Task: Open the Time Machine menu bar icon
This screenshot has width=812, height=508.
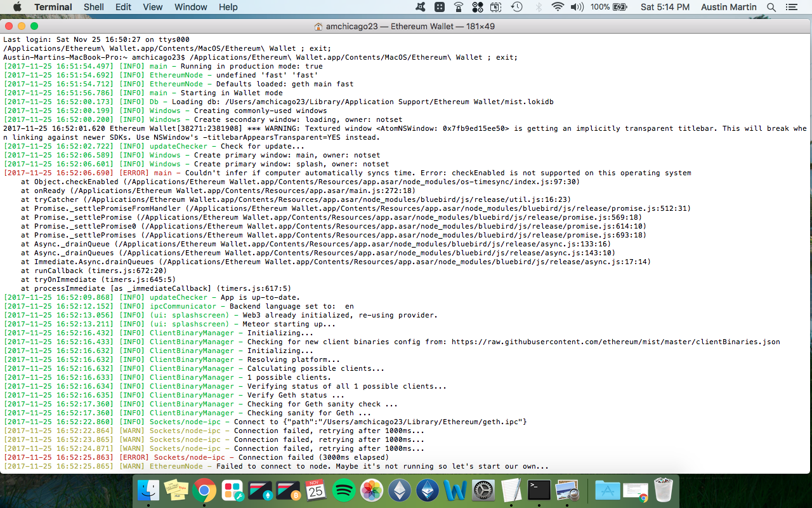Action: pyautogui.click(x=517, y=7)
